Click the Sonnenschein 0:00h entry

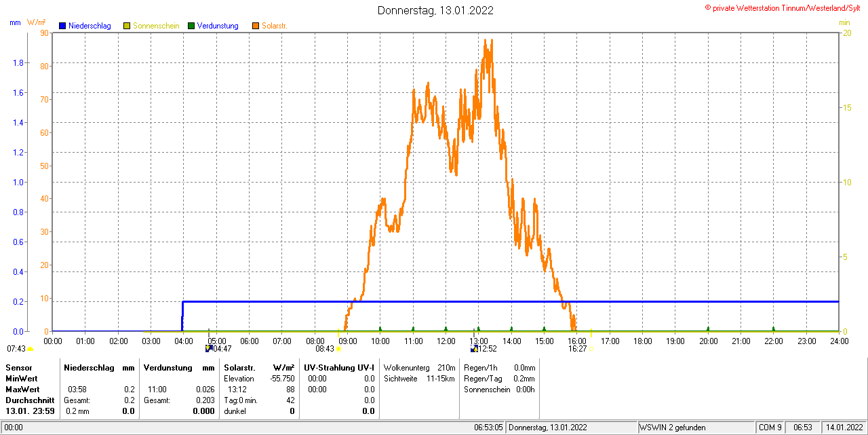pyautogui.click(x=500, y=390)
